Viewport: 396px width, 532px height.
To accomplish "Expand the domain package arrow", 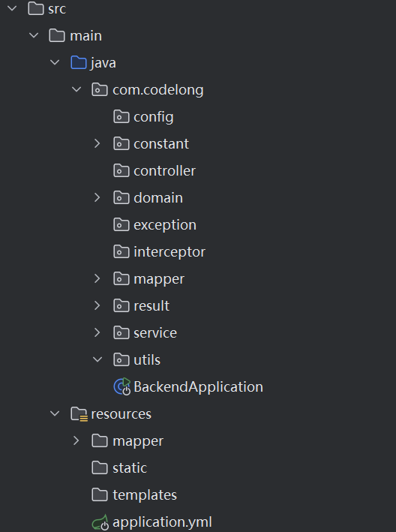I will pyautogui.click(x=97, y=198).
